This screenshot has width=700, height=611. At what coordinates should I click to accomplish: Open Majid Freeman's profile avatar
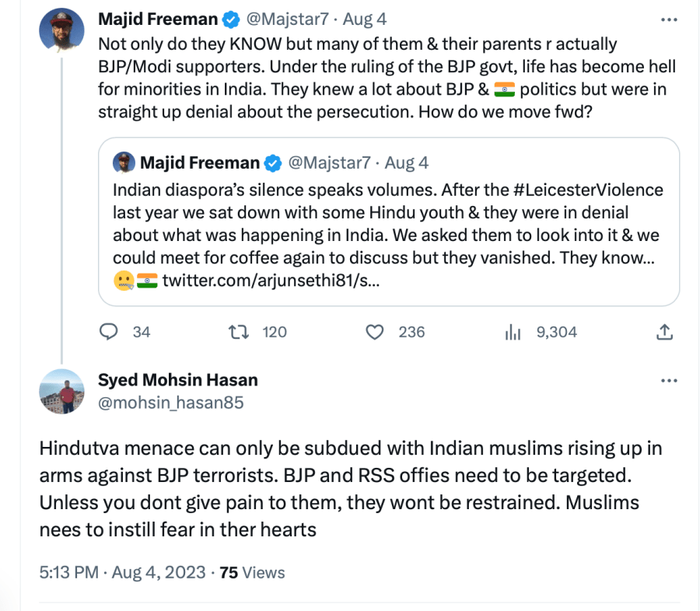pyautogui.click(x=61, y=30)
